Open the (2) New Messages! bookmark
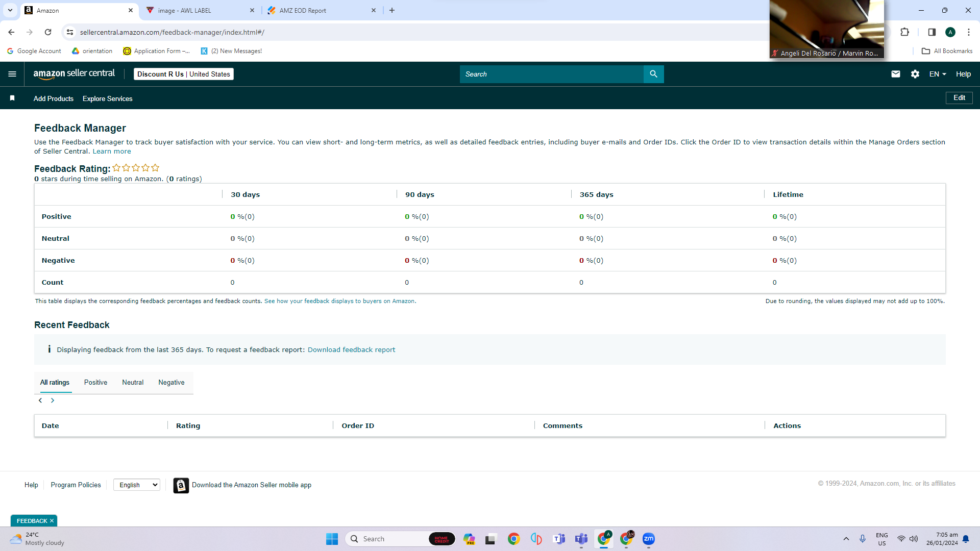The height and width of the screenshot is (551, 980). [231, 51]
